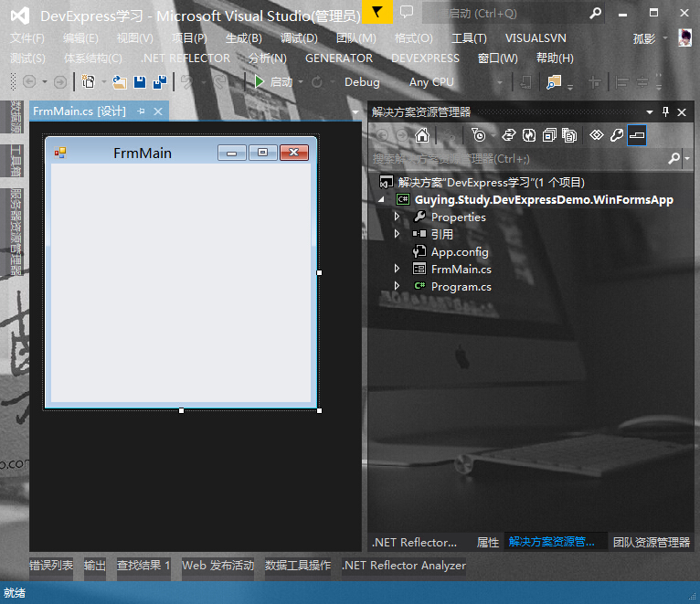Expand the Program.cs node
Image resolution: width=700 pixels, height=604 pixels.
(x=397, y=286)
